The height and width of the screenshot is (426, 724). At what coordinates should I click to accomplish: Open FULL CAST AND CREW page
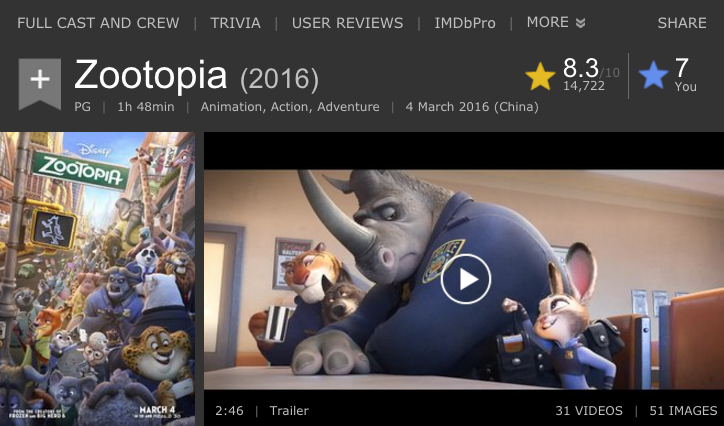pyautogui.click(x=98, y=23)
